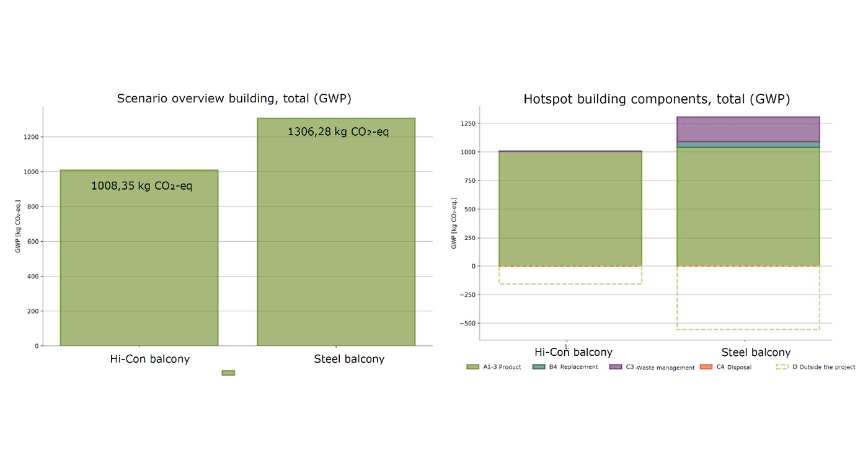
Task: Click the 1008,35 kg CO₂-eq value label
Action: click(142, 185)
